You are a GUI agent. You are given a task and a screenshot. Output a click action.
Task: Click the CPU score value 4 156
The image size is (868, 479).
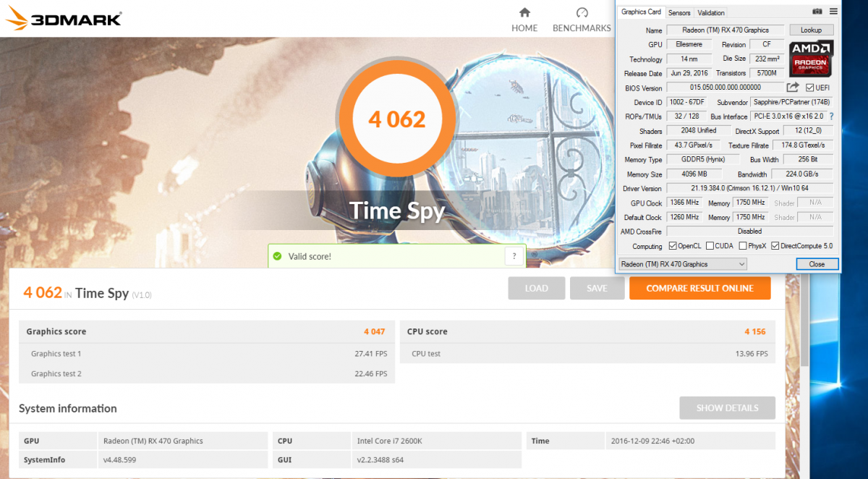click(x=755, y=331)
